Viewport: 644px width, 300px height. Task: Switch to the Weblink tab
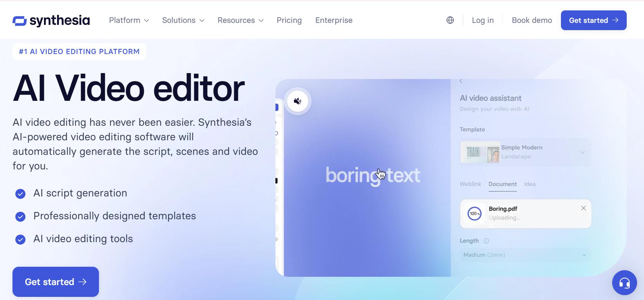(470, 184)
